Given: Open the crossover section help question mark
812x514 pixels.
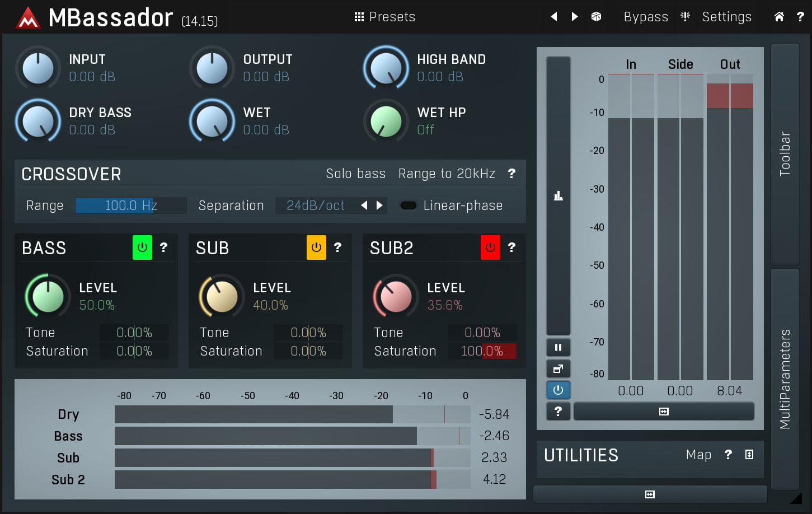Looking at the screenshot, I should tap(511, 174).
